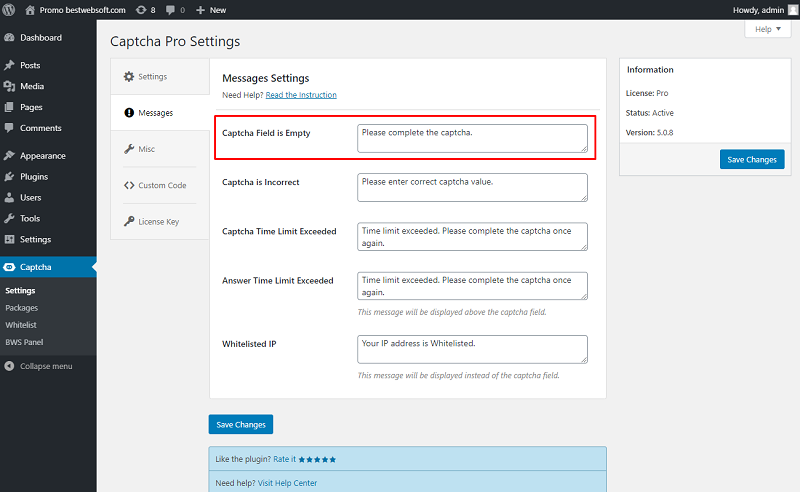Click the Pages icon in sidebar
This screenshot has height=492, width=800.
[x=9, y=107]
